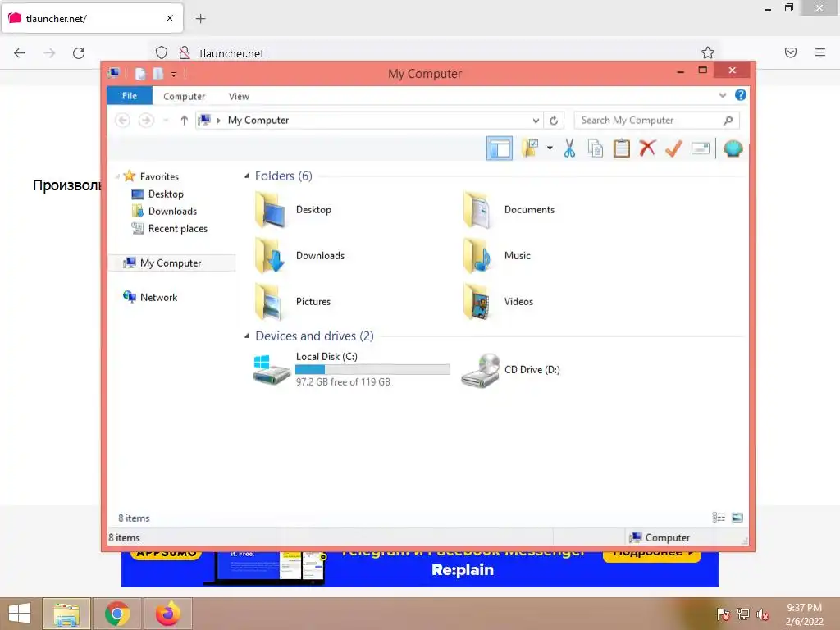Expand address breadcrumb arrow before My Computer

click(218, 121)
